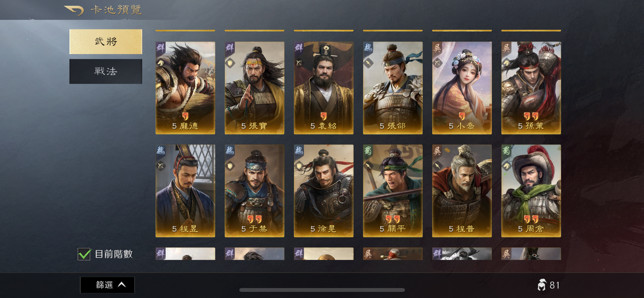Click the back arrow beside 卡池預覽
The height and width of the screenshot is (298, 644).
(74, 10)
